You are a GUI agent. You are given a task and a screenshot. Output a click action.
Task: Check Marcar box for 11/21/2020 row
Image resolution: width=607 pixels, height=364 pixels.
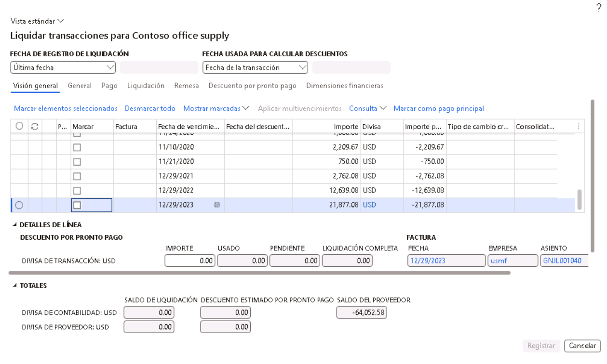coord(76,162)
